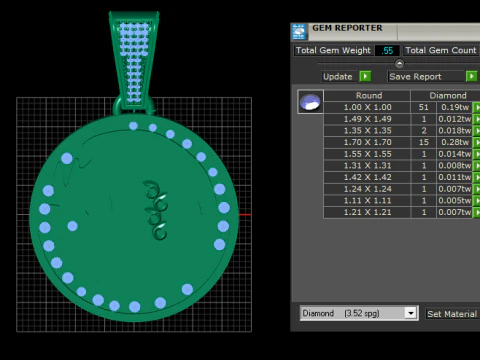Select the lone gem inside the pendant's left side
Screen dimensions: 480x360
pyautogui.click(x=72, y=226)
